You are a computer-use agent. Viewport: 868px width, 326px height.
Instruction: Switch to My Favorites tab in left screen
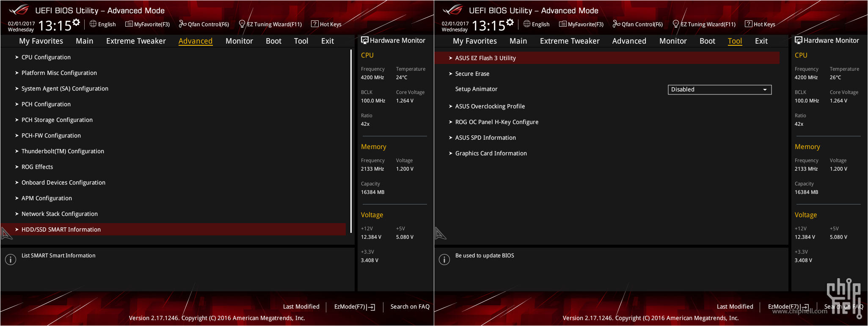click(41, 41)
